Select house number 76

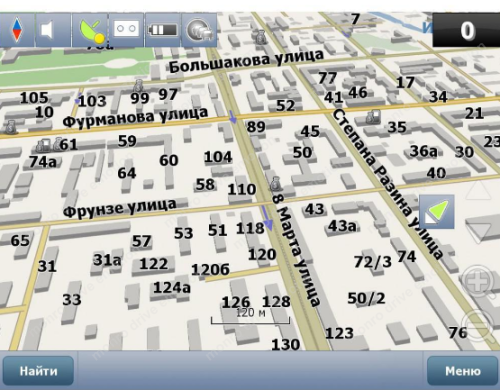[458, 332]
